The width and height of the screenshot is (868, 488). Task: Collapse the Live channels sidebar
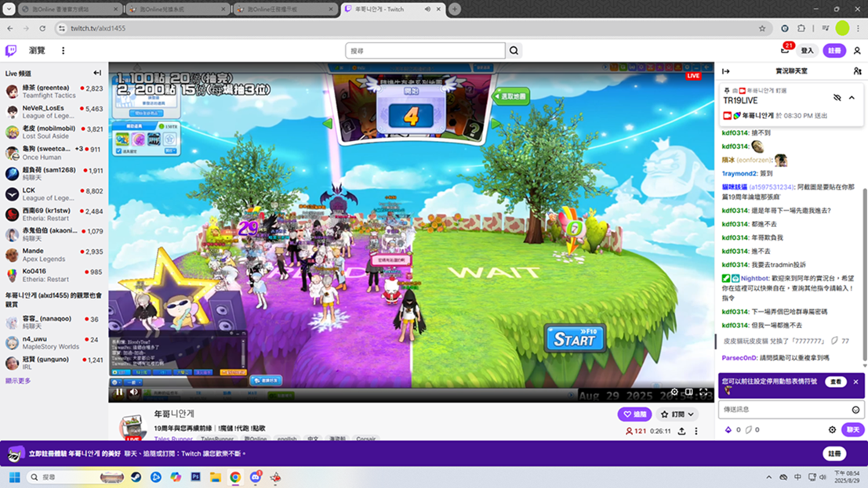[x=97, y=73]
